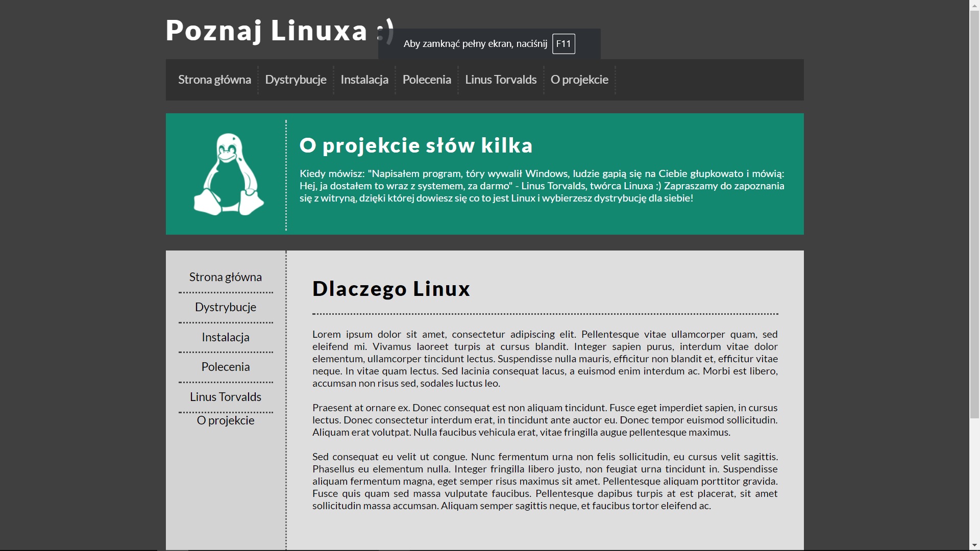
Task: Click the scrollbar down arrow
Action: [x=974, y=546]
